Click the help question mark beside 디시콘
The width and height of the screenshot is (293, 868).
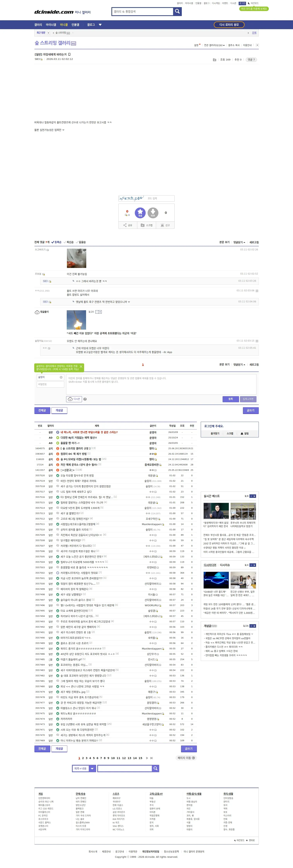point(85,399)
